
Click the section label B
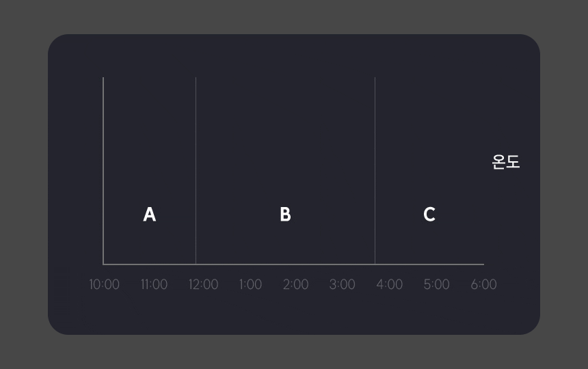pyautogui.click(x=285, y=215)
